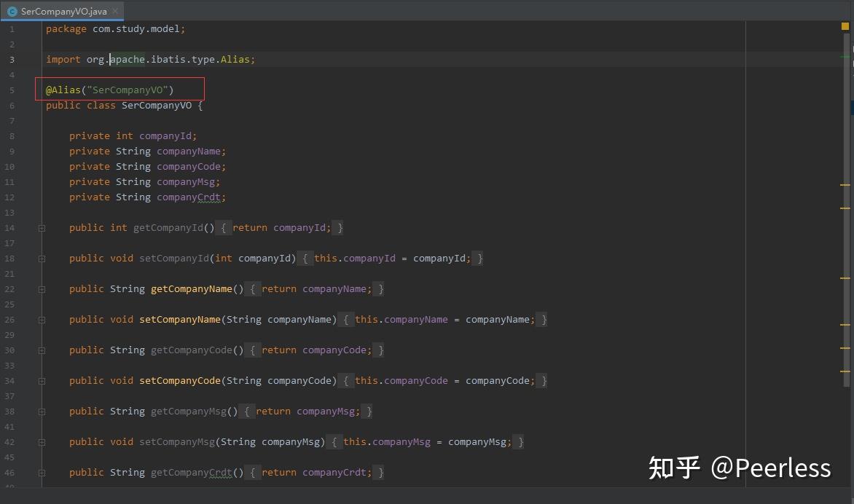Expand the folded getCompanyCrdt() method
Screen dimensions: 854x504
coord(42,473)
